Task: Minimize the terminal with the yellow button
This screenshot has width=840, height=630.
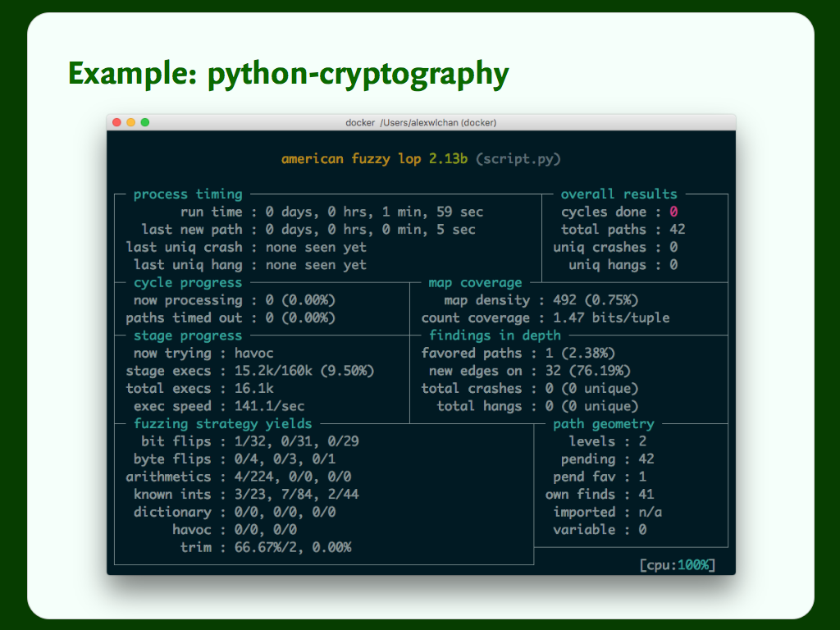Action: click(x=130, y=122)
